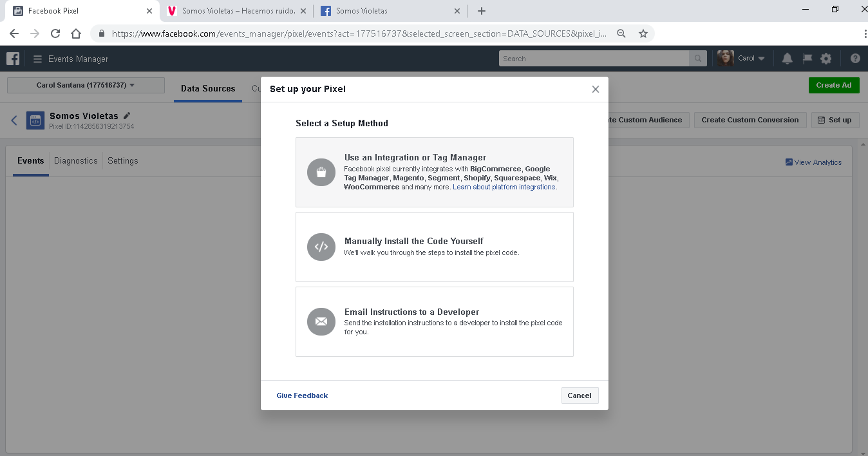This screenshot has width=868, height=456.
Task: Click the Pixel ID number text
Action: point(91,127)
